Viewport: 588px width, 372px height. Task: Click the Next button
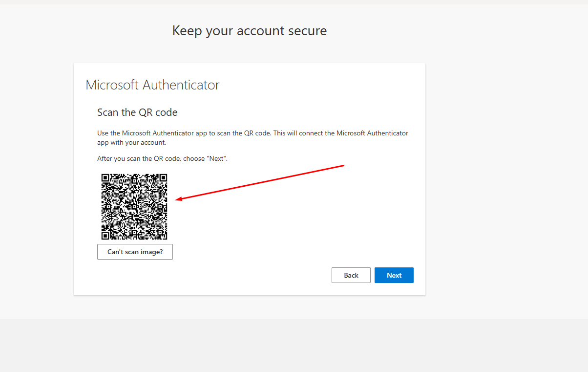(x=394, y=275)
